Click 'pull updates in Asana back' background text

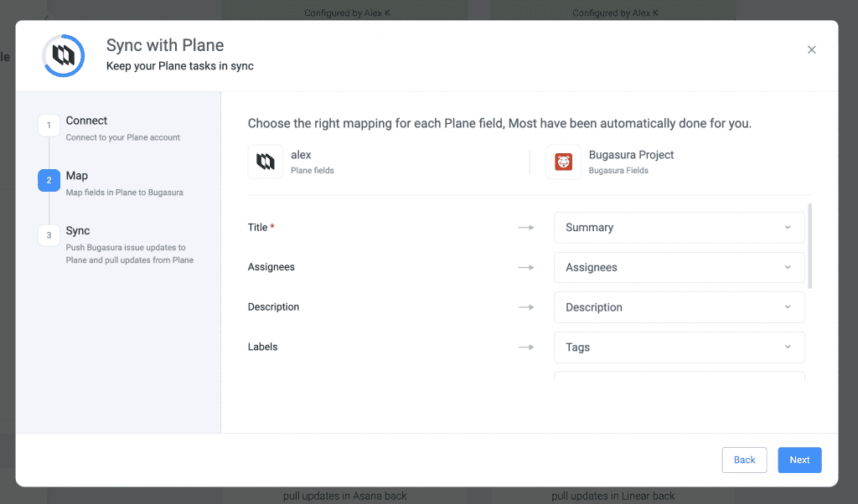coord(344,496)
